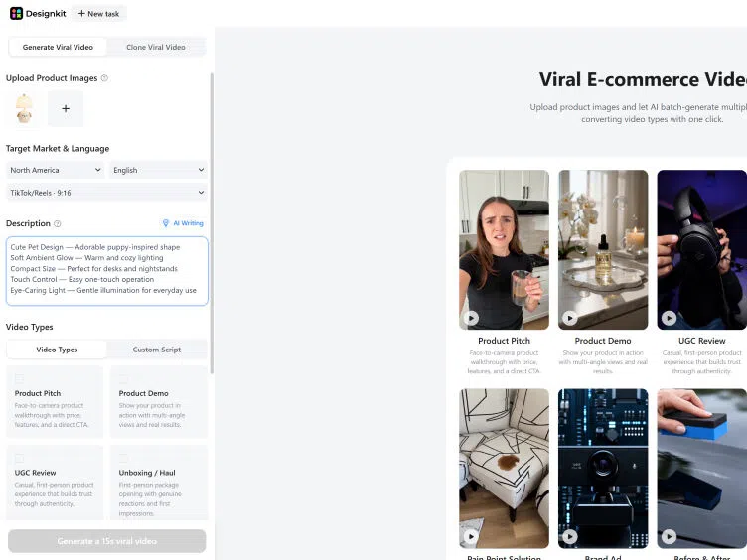This screenshot has width=747, height=560.
Task: Open the Brand Ad webcam thumbnail
Action: (603, 469)
